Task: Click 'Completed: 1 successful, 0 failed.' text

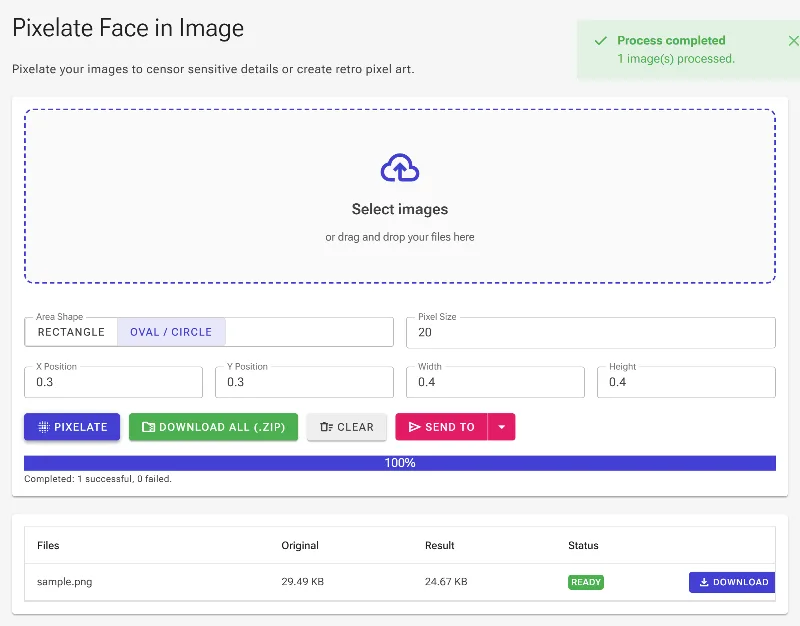Action: click(x=98, y=479)
